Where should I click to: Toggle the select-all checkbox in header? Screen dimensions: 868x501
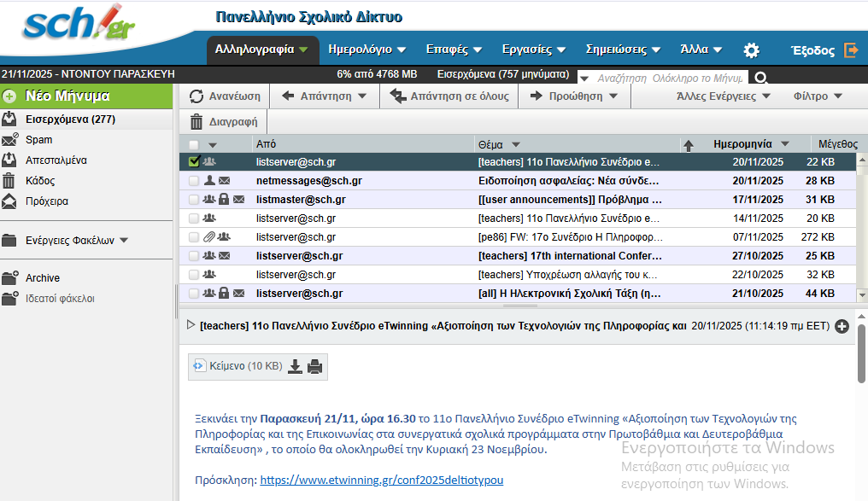click(x=194, y=145)
